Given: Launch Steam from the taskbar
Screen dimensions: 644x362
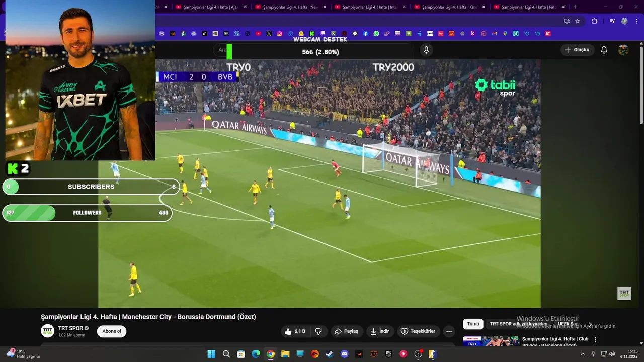Looking at the screenshot, I should (330, 354).
